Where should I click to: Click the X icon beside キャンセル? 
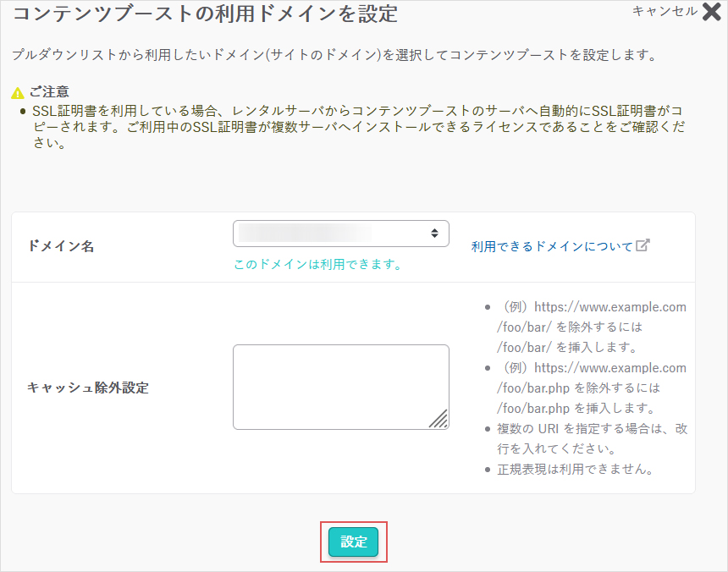711,12
